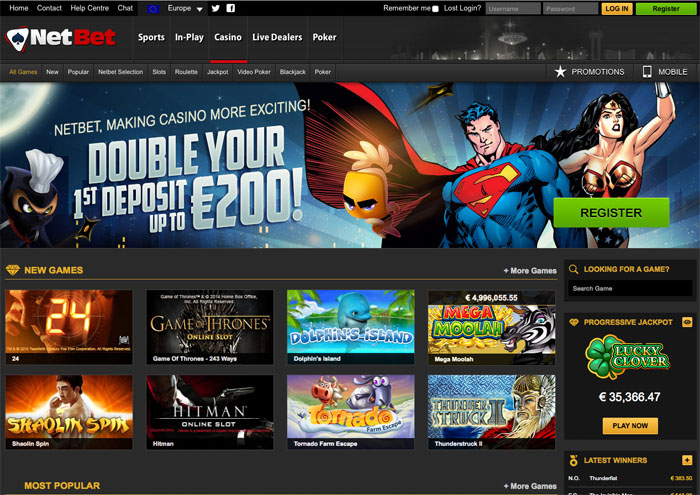The width and height of the screenshot is (700, 495).
Task: Open the Dolphin's Island game thumbnail
Action: [350, 327]
